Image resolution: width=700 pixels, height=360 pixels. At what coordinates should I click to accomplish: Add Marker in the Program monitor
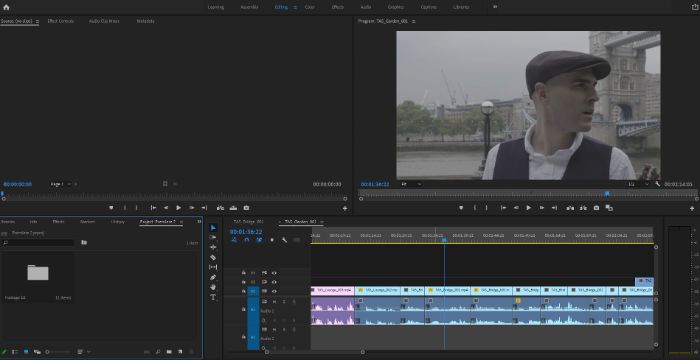(461, 208)
